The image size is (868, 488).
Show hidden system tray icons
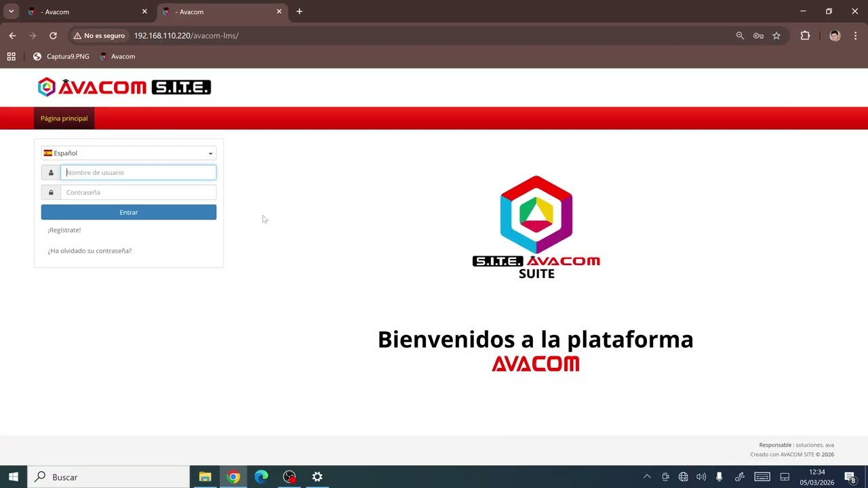coord(647,477)
